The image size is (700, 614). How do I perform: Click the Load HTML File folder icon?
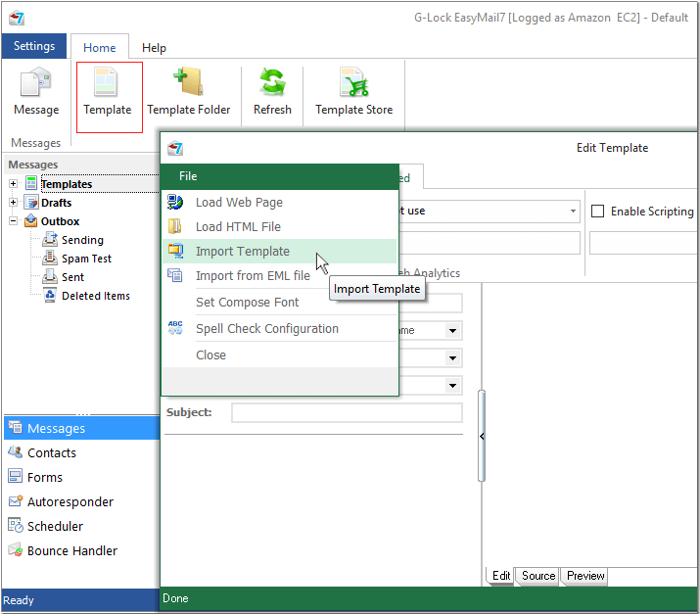click(175, 226)
